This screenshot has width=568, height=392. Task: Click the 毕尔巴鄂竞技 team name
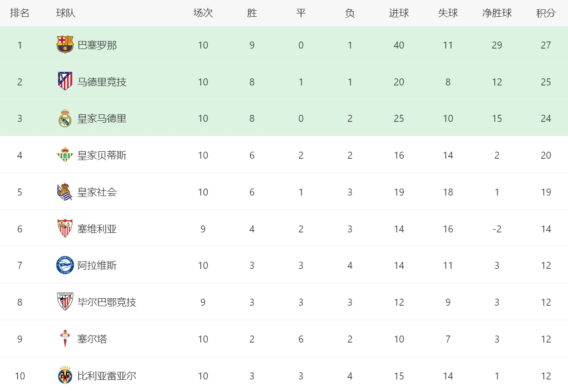tap(107, 302)
